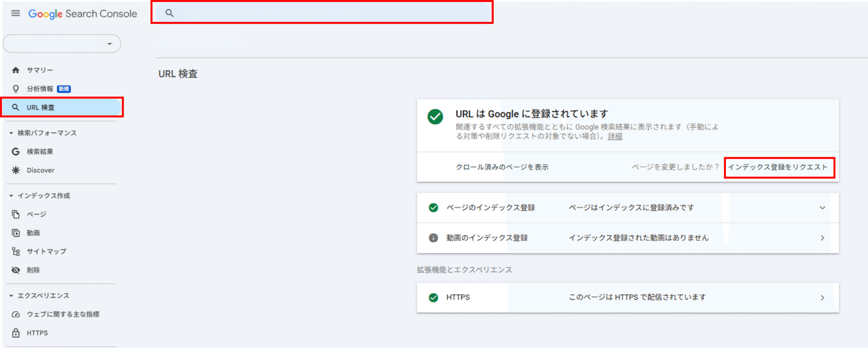Expand the ページのインデックス登録 row chevron
This screenshot has width=868, height=348.
tap(822, 208)
